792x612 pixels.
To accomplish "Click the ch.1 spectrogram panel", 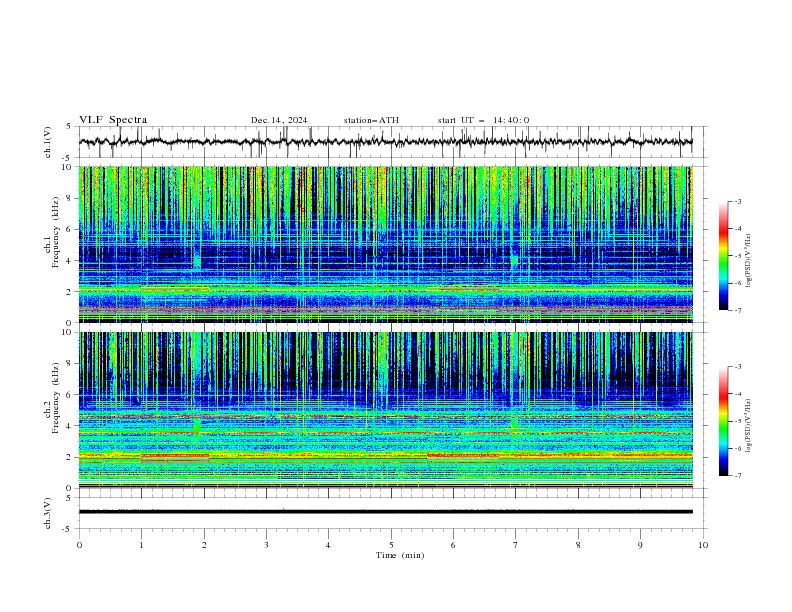I will point(386,244).
